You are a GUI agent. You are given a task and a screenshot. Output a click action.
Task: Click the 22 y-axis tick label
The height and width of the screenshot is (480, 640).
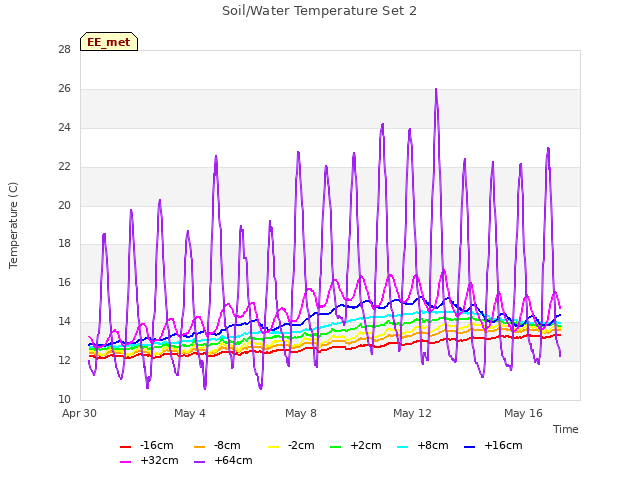(x=64, y=167)
